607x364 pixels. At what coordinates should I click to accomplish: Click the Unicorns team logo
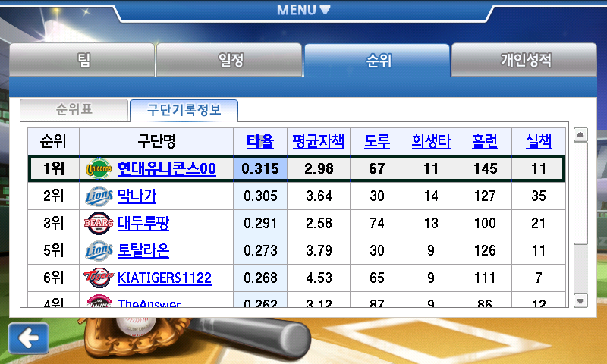click(x=99, y=168)
